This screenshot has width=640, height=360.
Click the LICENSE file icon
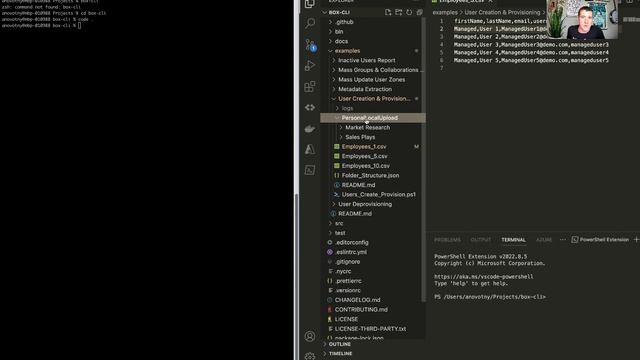[x=330, y=319]
